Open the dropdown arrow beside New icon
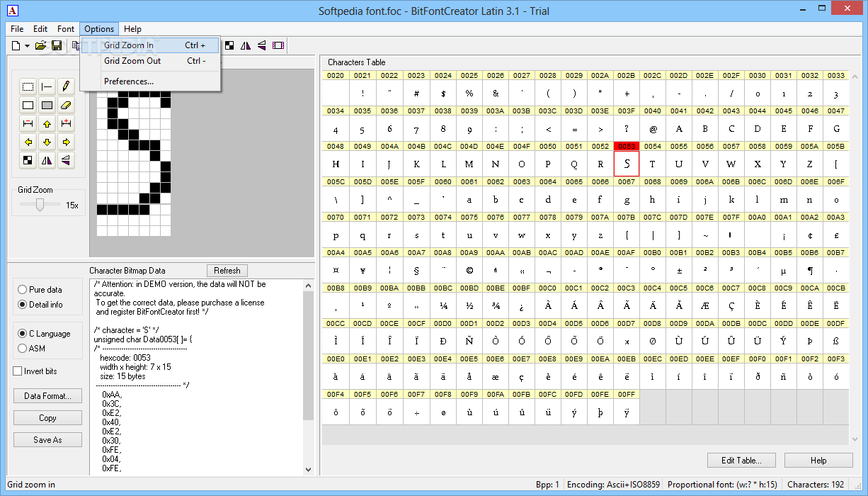Screen dimensions: 868x496 pyautogui.click(x=27, y=46)
